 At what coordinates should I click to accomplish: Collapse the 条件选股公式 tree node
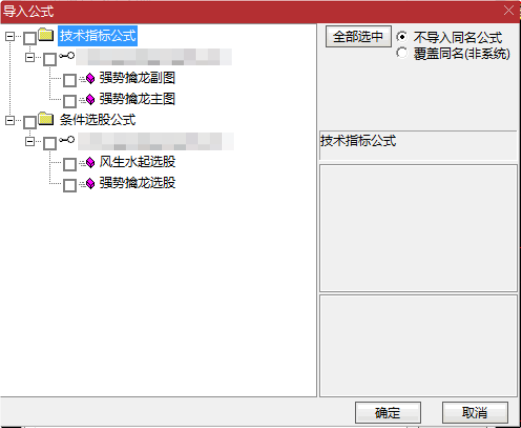10,120
